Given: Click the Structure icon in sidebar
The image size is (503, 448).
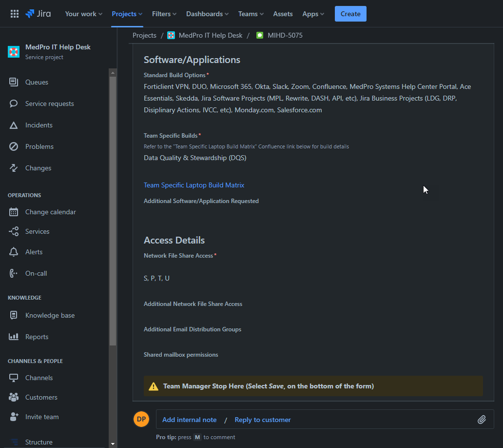Looking at the screenshot, I should click(x=14, y=442).
